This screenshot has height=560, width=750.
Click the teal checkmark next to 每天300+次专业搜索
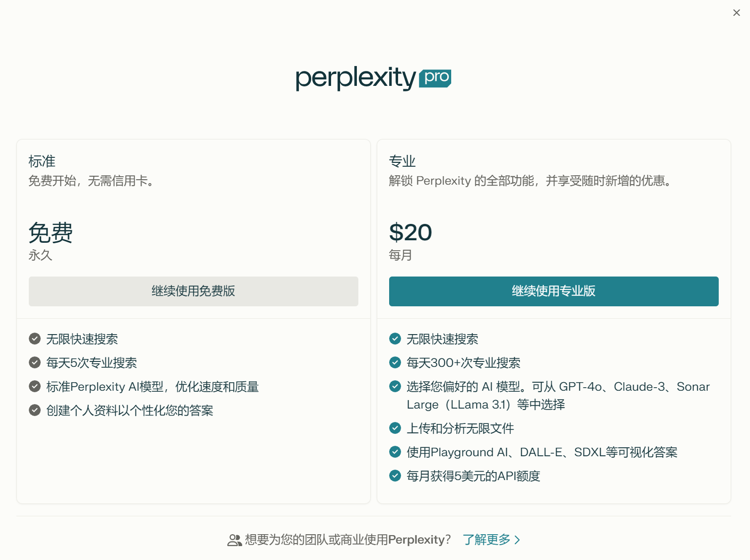click(x=395, y=362)
